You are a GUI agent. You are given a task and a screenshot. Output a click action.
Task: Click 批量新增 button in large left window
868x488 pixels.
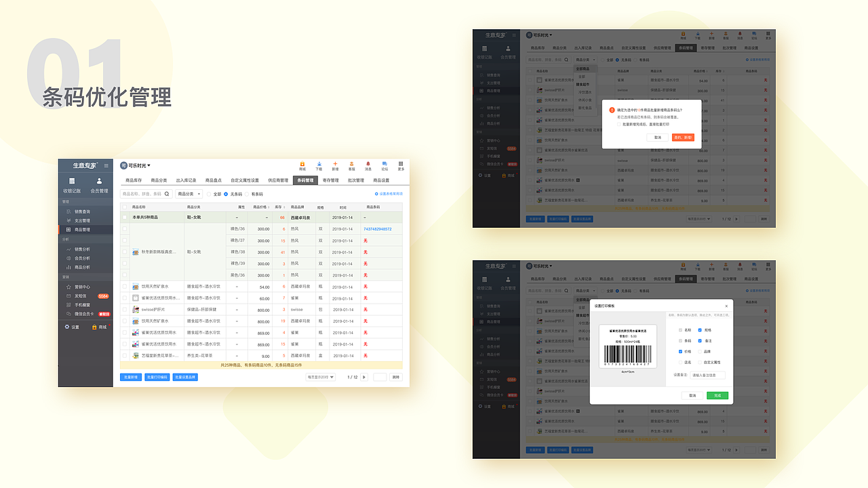pyautogui.click(x=131, y=377)
